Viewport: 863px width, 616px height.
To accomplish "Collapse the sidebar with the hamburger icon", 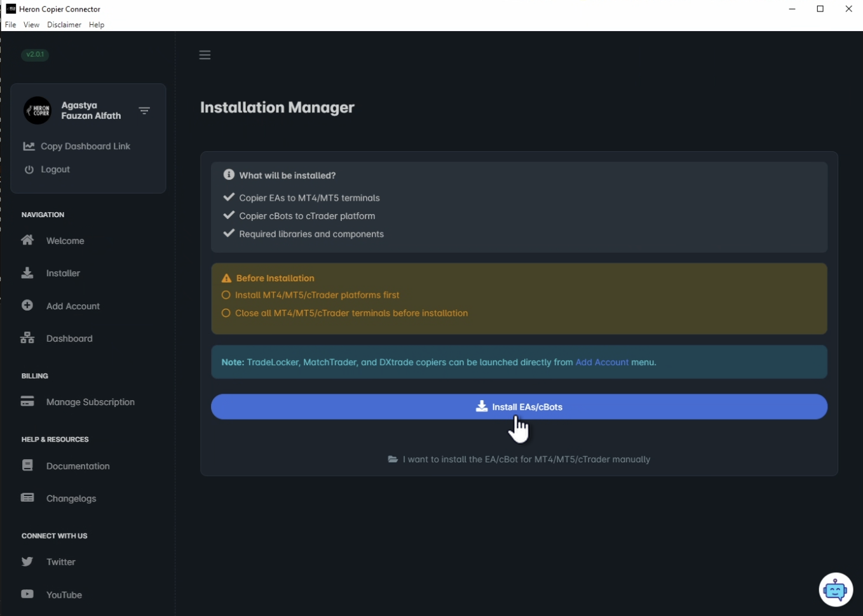I will tap(205, 55).
